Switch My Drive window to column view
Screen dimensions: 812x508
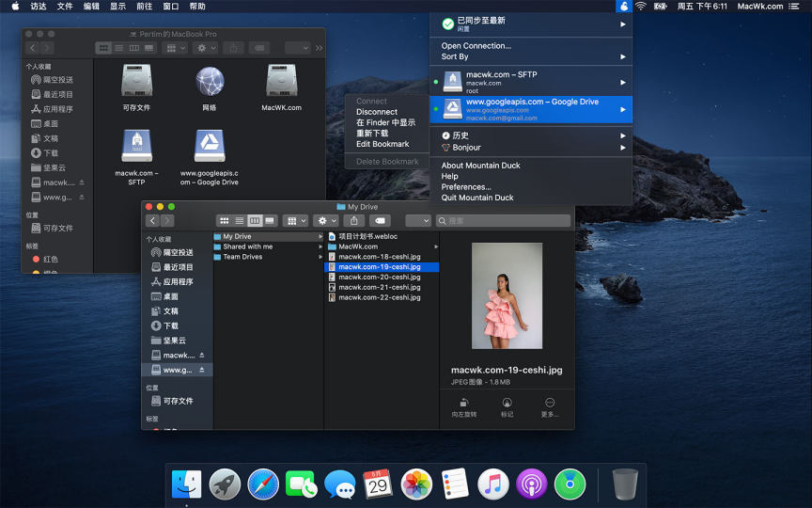click(254, 220)
